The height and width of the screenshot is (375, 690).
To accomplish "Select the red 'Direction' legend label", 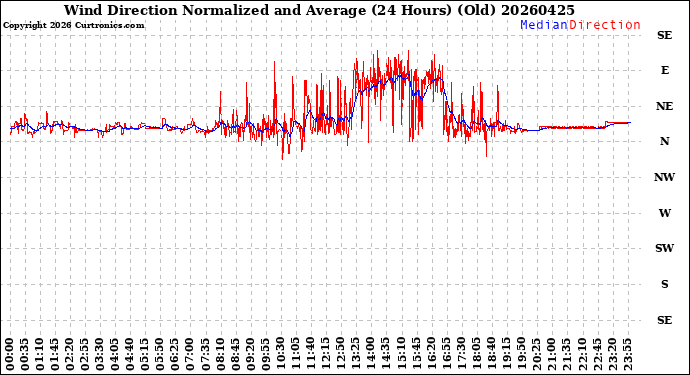I will (x=605, y=25).
